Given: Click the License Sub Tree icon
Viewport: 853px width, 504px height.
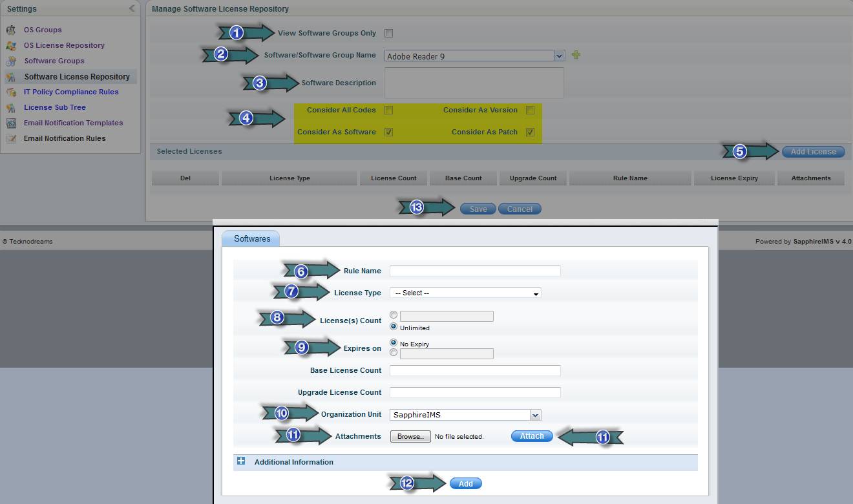Looking at the screenshot, I should click(11, 107).
